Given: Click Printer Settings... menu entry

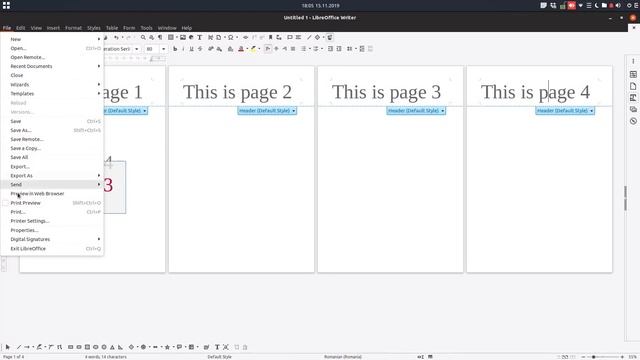Looking at the screenshot, I should pyautogui.click(x=52, y=221).
